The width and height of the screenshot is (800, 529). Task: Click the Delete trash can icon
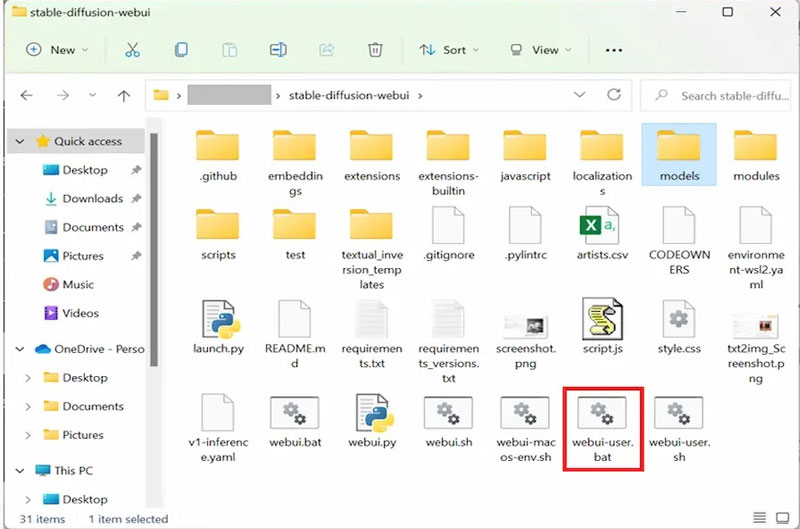[375, 49]
